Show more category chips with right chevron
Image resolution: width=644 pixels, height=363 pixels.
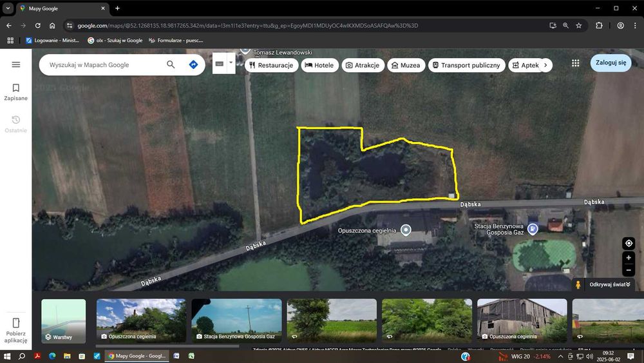pos(545,65)
